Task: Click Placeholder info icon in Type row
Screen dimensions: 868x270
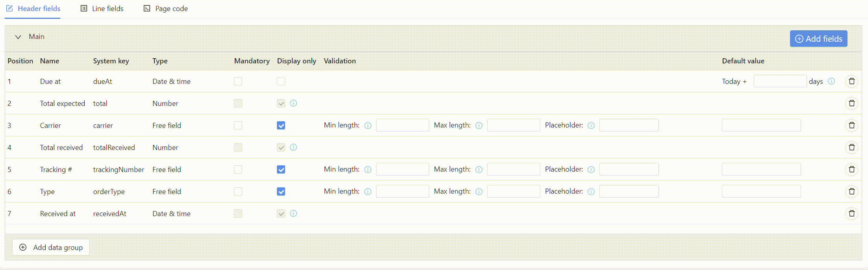Action: (x=591, y=192)
